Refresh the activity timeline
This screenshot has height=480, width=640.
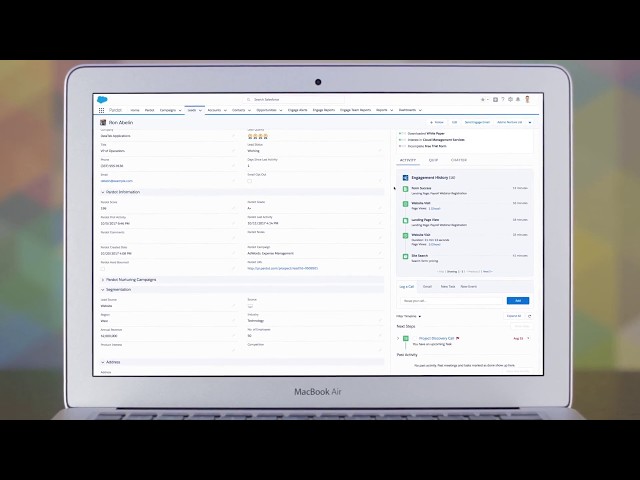click(x=530, y=316)
